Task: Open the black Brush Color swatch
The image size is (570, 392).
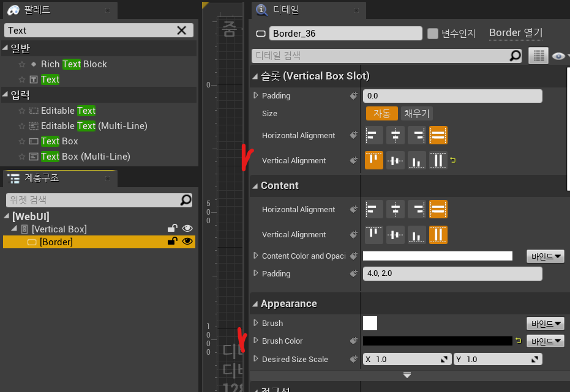Action: coord(437,341)
